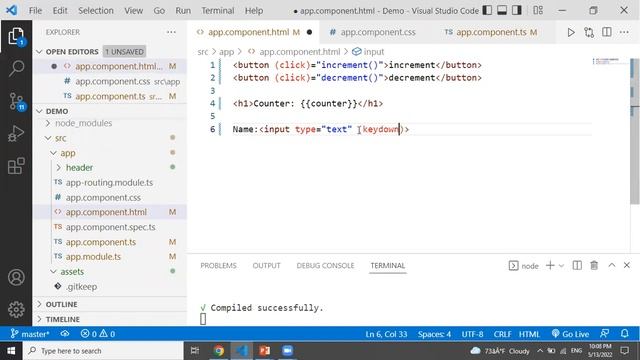Open the Terminal menu
The image size is (640, 360).
point(218,11)
